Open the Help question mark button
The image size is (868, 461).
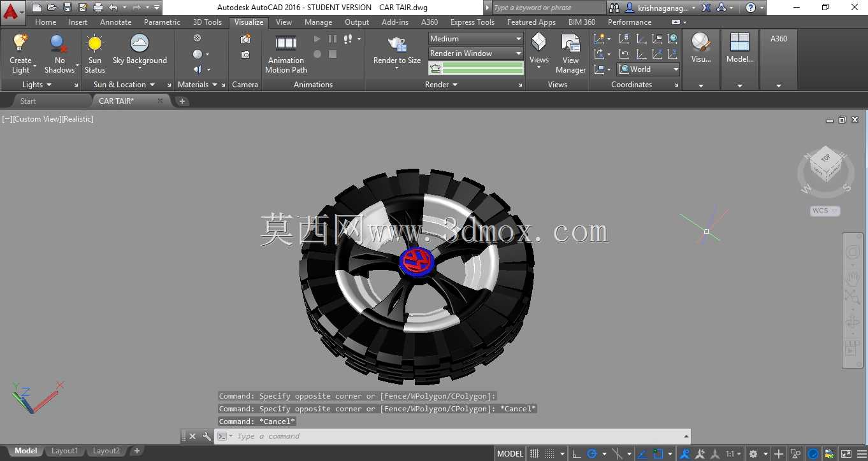click(751, 8)
